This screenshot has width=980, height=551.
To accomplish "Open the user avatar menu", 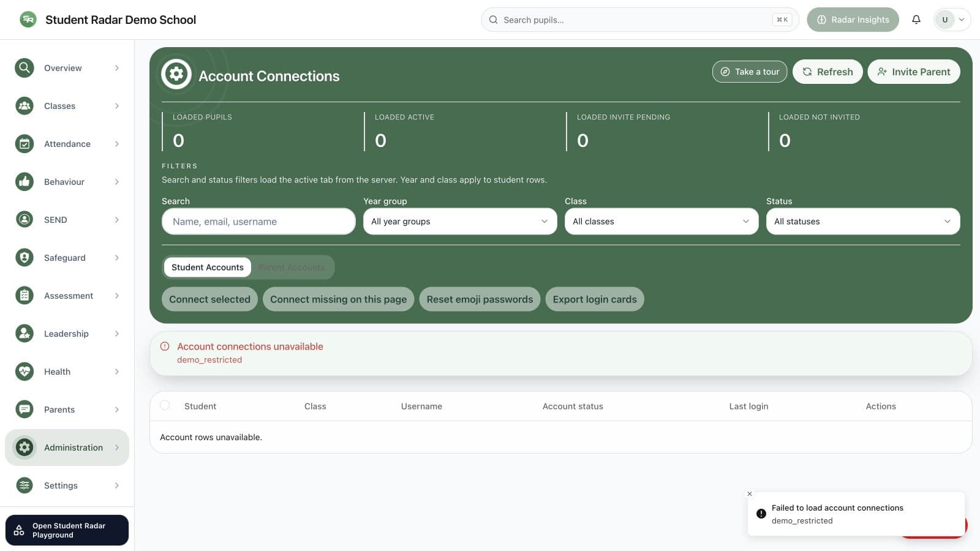I will pos(952,20).
